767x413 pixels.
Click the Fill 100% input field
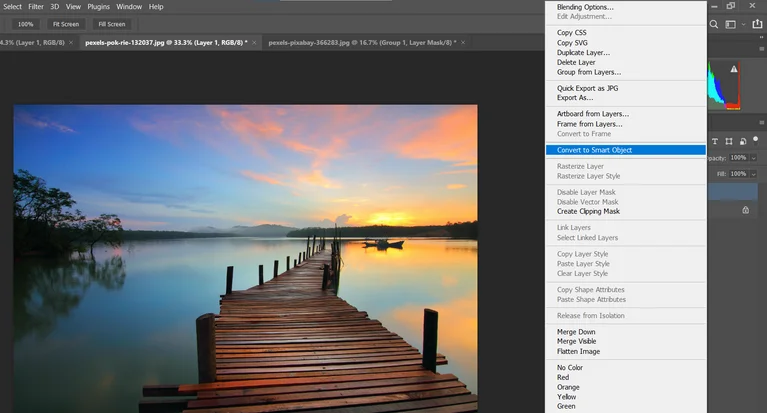(x=739, y=174)
